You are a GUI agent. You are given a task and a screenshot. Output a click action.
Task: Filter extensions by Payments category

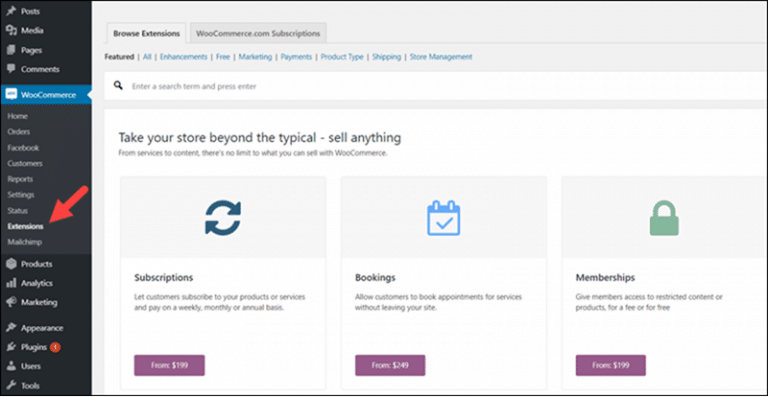click(296, 57)
